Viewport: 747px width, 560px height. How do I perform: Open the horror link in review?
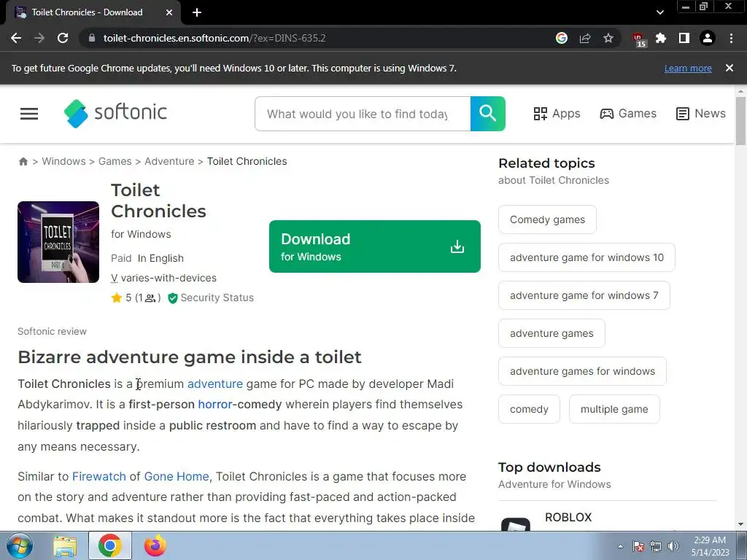(215, 404)
